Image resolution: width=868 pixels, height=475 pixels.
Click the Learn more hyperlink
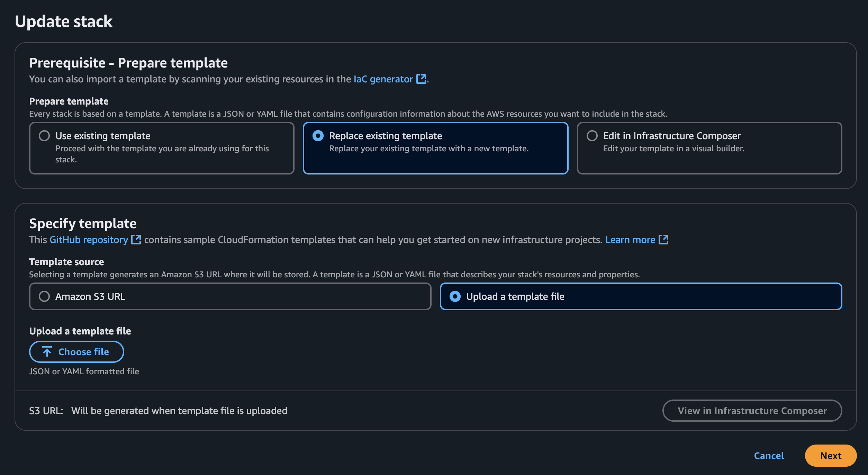636,240
